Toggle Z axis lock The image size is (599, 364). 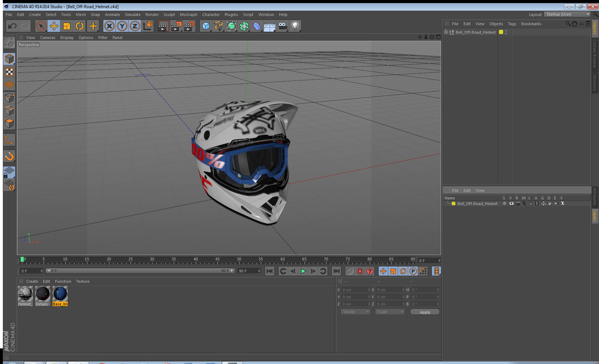pyautogui.click(x=135, y=26)
